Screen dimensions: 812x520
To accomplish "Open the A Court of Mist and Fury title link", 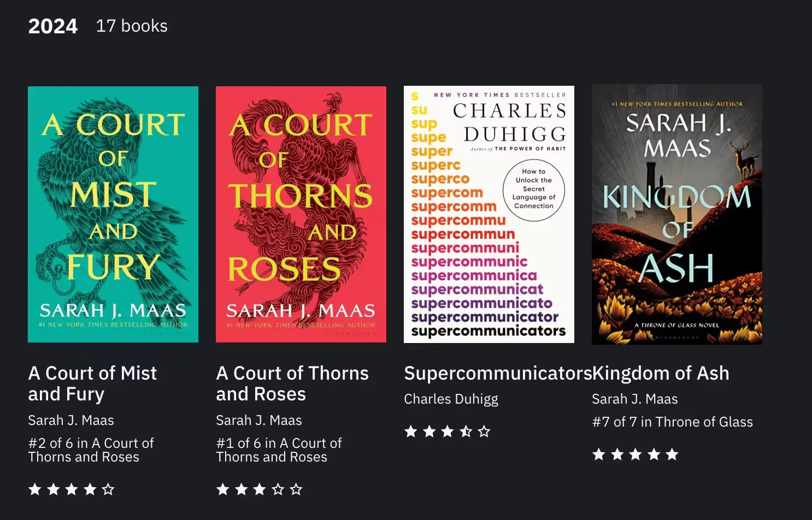I will [x=92, y=383].
